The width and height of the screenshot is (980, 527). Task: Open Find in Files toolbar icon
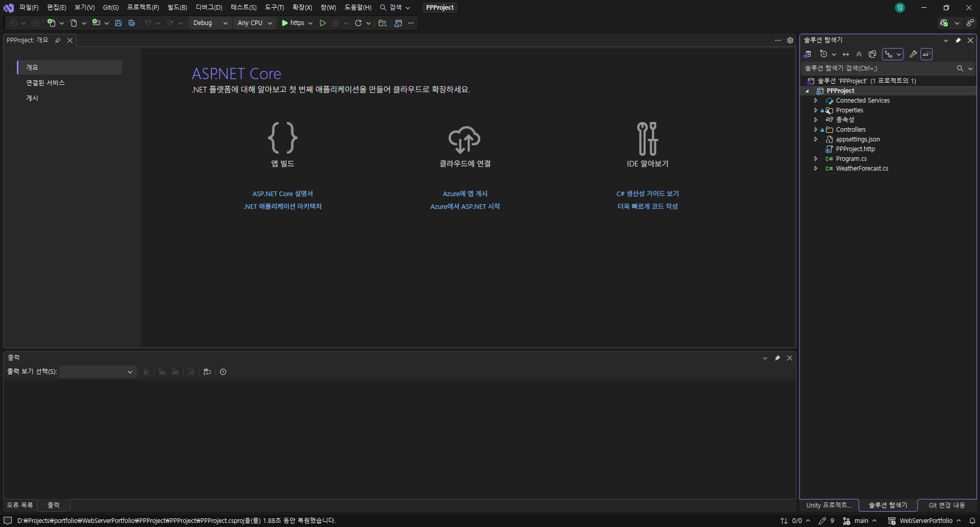click(x=382, y=23)
